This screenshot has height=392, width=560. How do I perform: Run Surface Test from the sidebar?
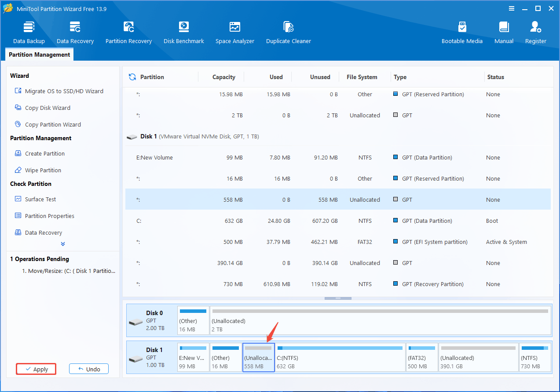[x=35, y=199]
